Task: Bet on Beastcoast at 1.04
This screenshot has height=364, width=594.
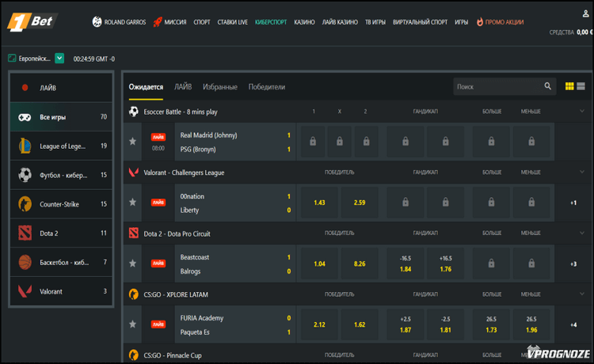Action: tap(319, 264)
